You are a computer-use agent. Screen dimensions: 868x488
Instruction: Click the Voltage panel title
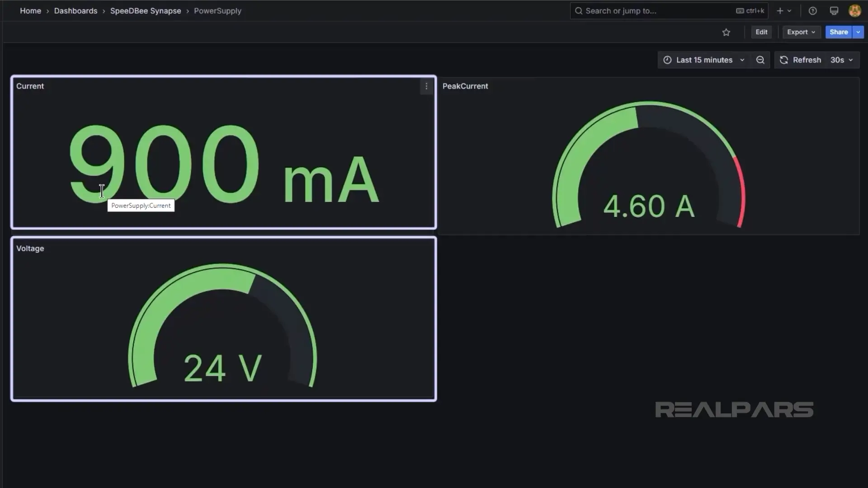[x=30, y=249]
